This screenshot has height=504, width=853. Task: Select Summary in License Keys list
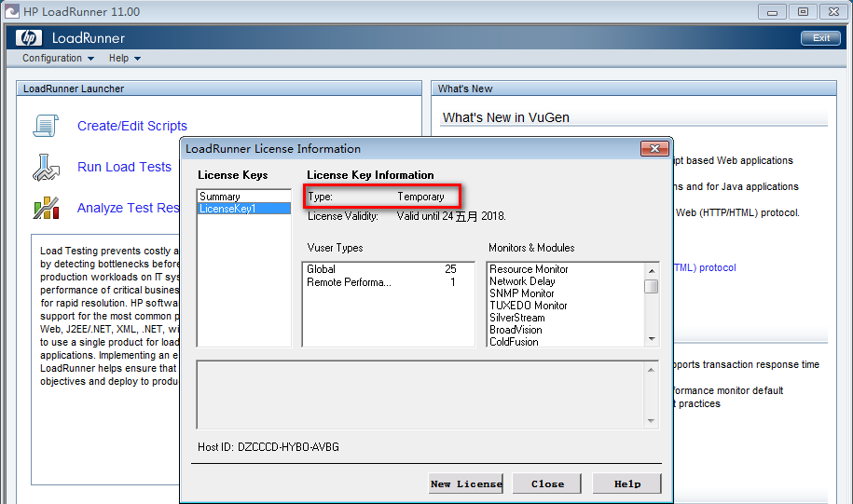(x=220, y=197)
